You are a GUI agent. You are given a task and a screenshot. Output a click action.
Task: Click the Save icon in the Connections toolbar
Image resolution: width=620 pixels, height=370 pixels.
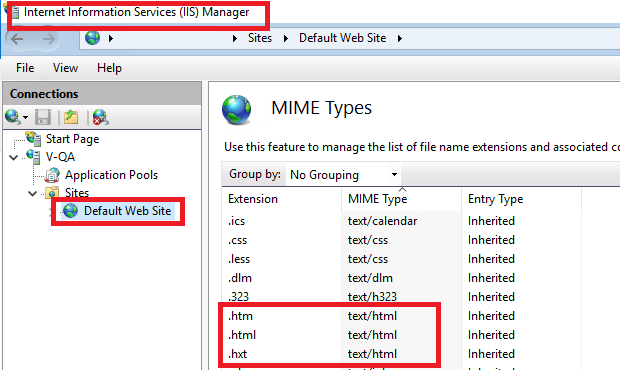(43, 117)
